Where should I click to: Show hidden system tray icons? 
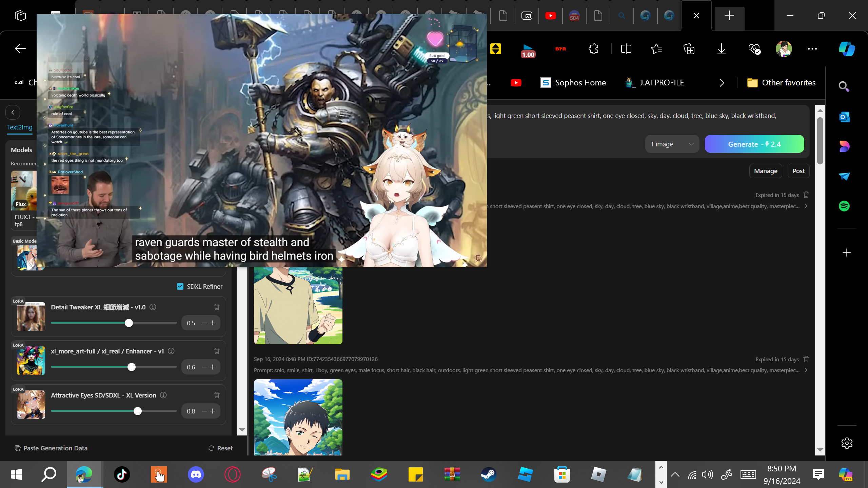(x=675, y=474)
